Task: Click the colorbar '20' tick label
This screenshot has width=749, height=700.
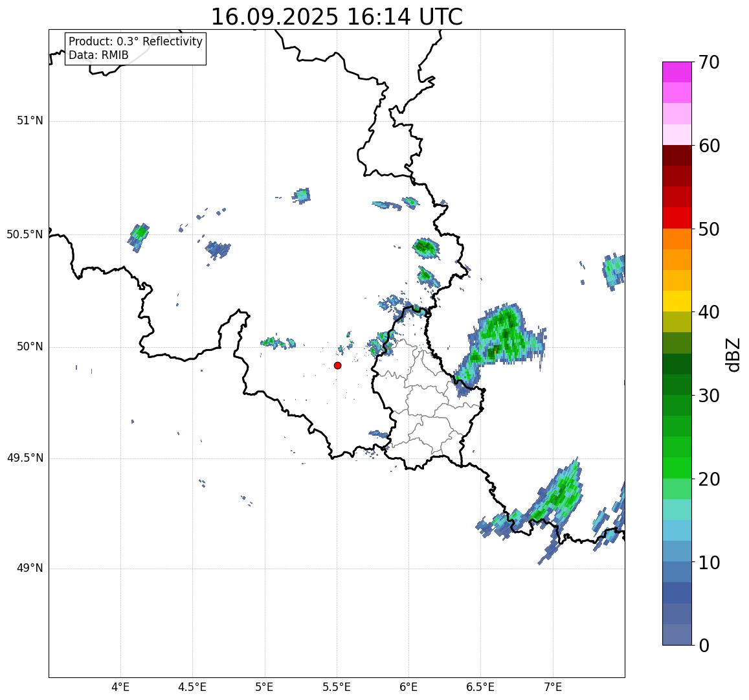Action: click(709, 479)
